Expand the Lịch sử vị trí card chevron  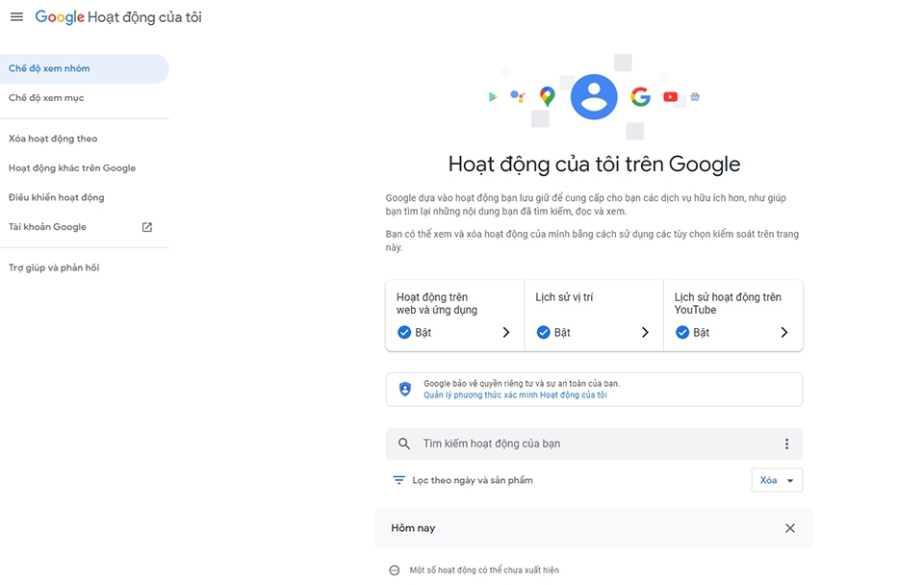[x=648, y=332]
